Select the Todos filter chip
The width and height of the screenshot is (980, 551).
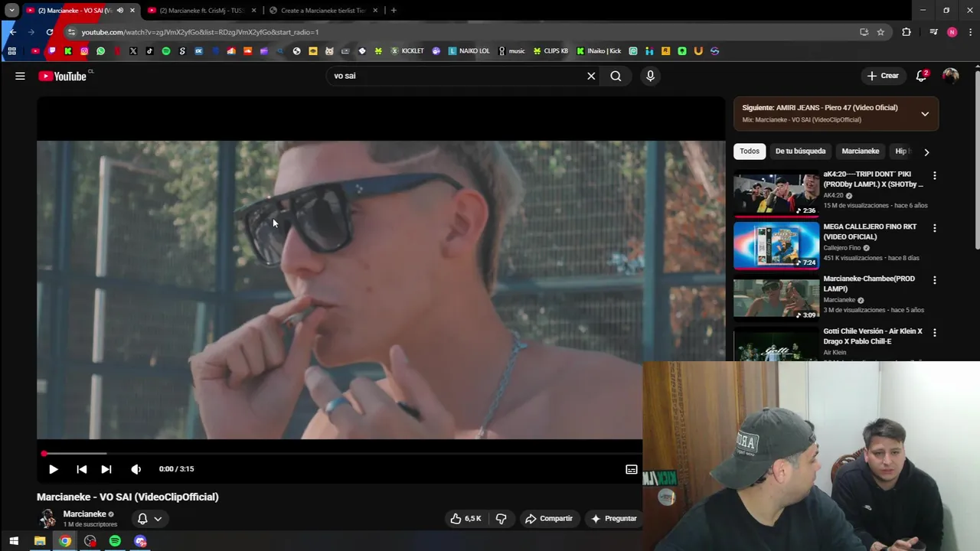tap(750, 151)
